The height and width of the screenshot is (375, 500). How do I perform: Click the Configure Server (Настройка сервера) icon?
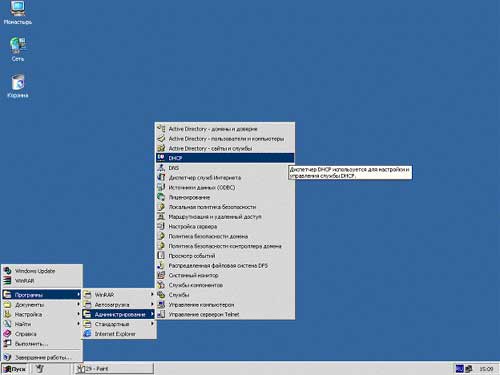pyautogui.click(x=161, y=226)
